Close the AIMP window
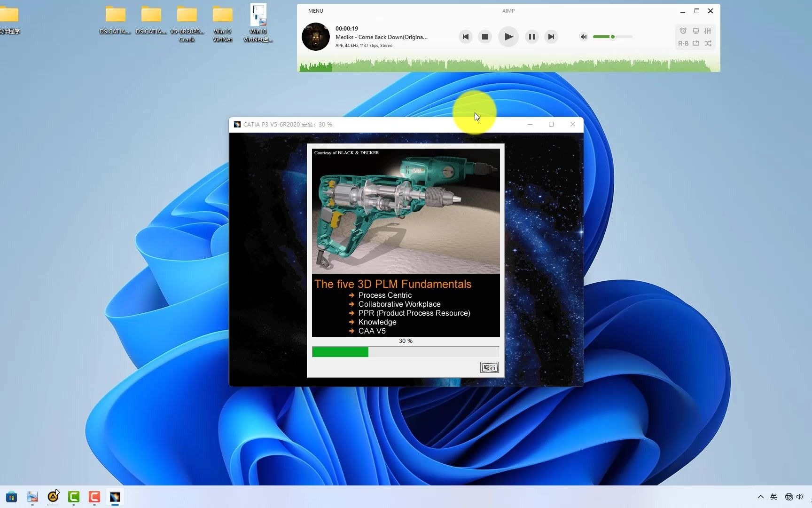Screen dimensions: 812x508 [x=710, y=11]
